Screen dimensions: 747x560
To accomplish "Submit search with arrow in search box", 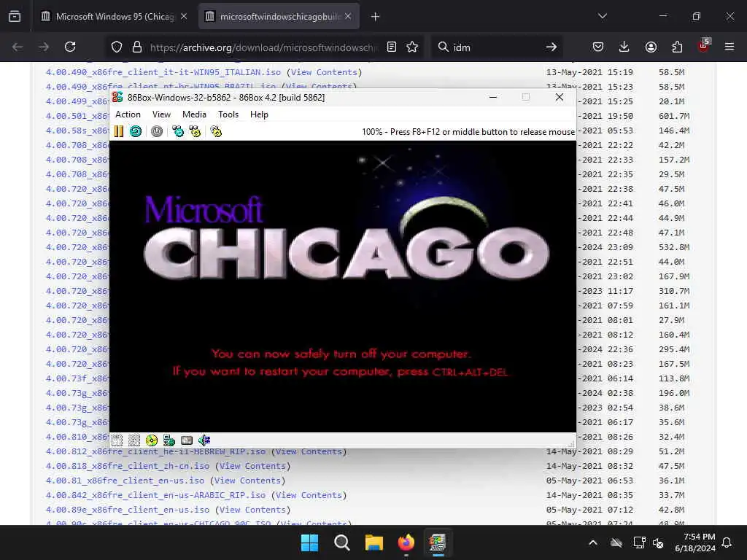I will coord(551,47).
